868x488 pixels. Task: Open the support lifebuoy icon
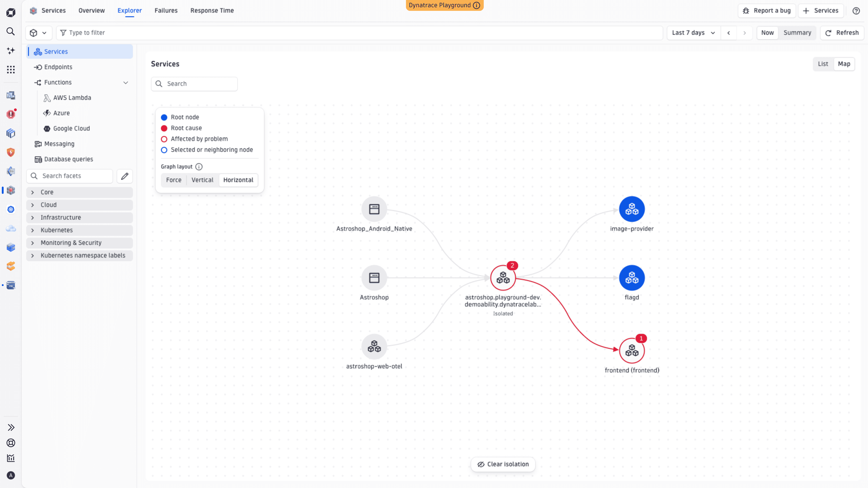(x=11, y=443)
